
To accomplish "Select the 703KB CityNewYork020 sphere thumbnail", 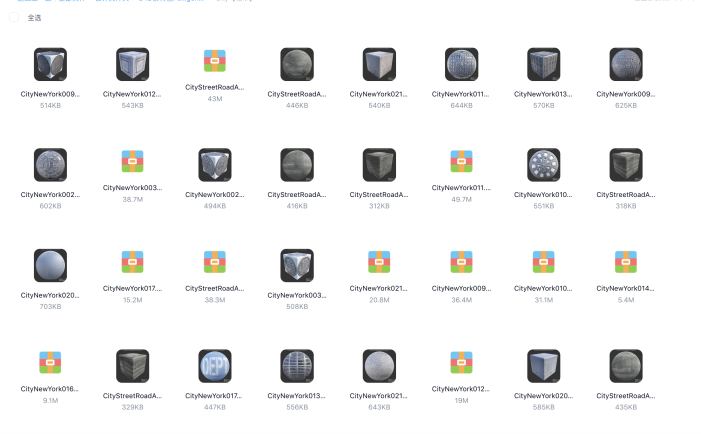I will 50,266.
